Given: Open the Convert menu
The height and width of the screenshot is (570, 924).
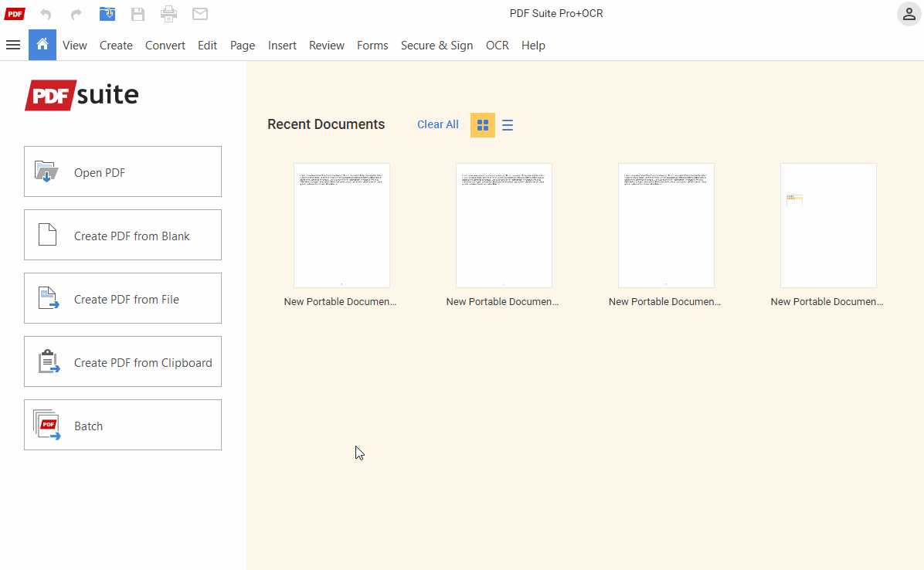Looking at the screenshot, I should pyautogui.click(x=165, y=46).
